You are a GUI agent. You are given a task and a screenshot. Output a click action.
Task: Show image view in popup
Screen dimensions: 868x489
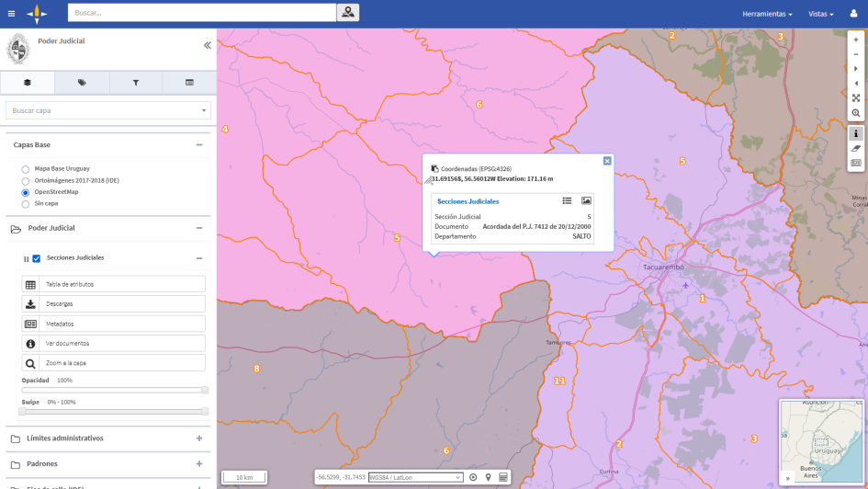coord(586,200)
